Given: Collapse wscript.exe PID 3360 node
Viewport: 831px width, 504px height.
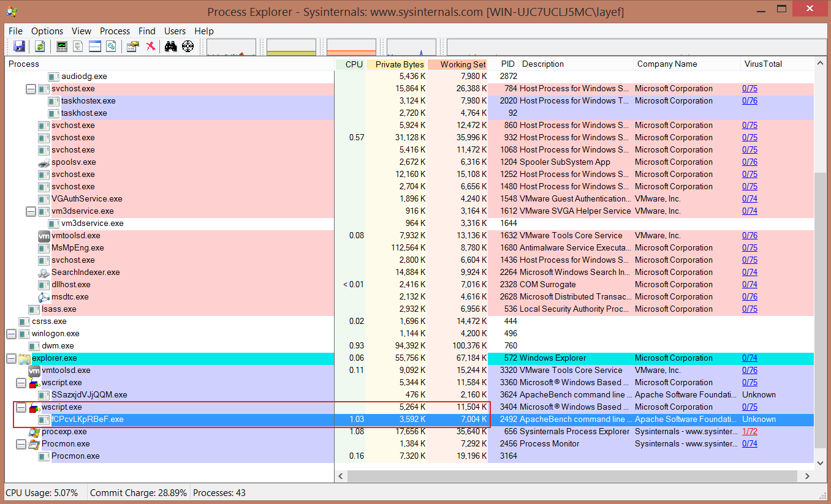Looking at the screenshot, I should (21, 383).
